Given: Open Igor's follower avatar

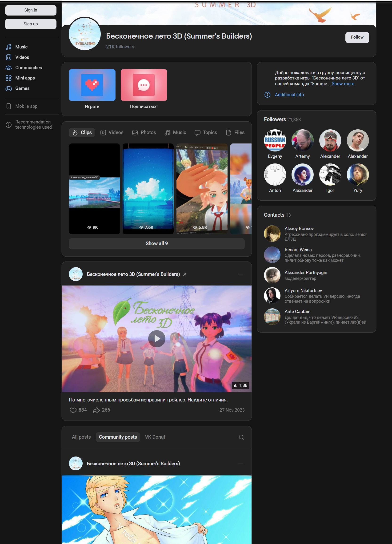Looking at the screenshot, I should [330, 175].
